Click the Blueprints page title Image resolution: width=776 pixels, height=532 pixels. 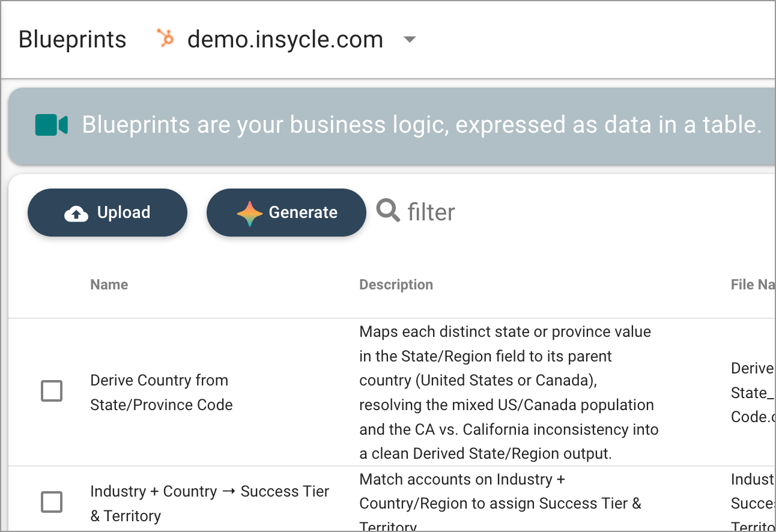click(73, 40)
